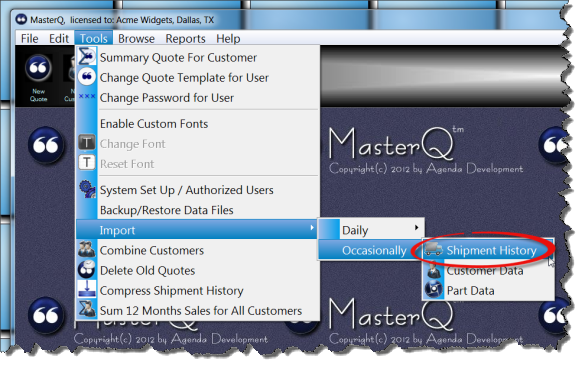
Task: Click the Customer Data person icon
Action: [434, 270]
